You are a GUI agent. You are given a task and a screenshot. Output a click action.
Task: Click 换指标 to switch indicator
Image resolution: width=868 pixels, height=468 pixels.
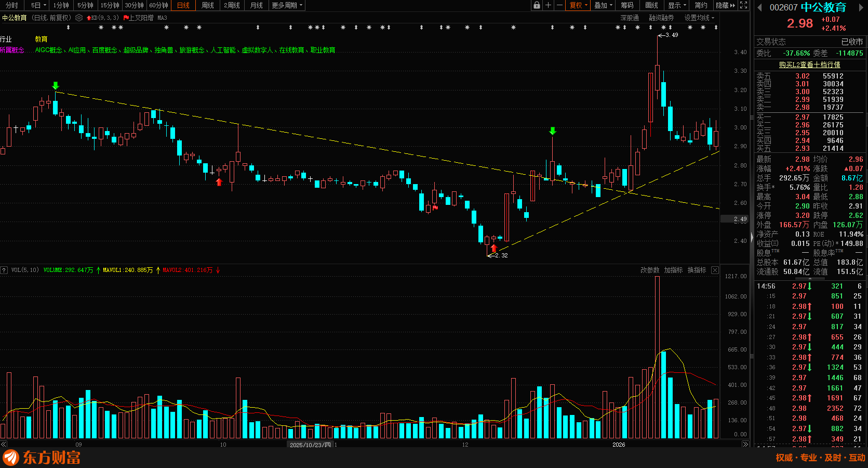point(697,270)
